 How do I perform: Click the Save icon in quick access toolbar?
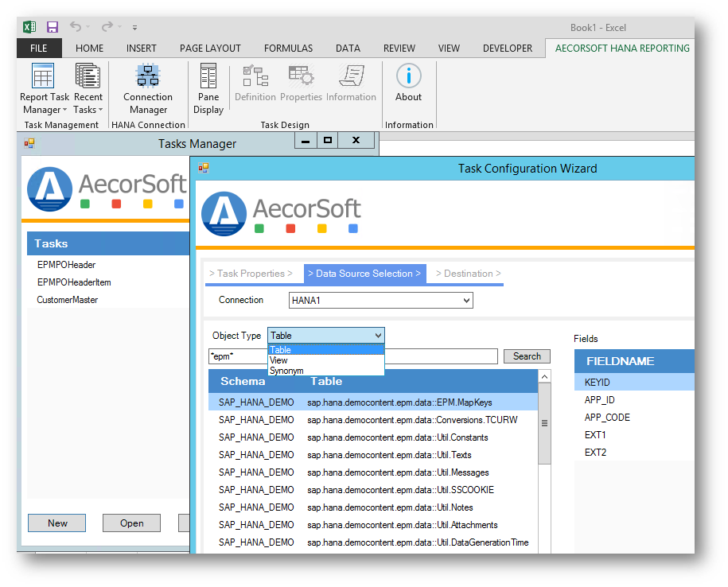click(x=53, y=27)
